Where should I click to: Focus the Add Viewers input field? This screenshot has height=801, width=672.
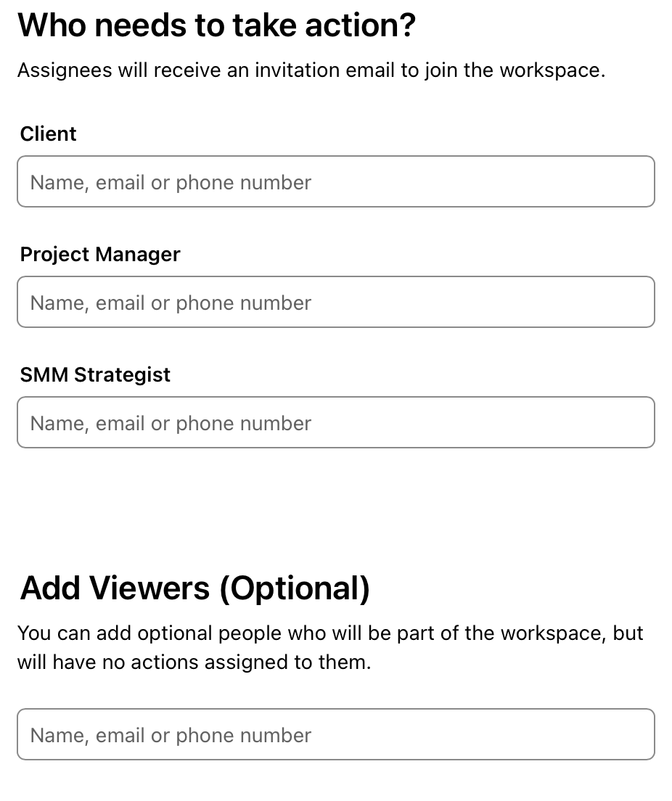(x=336, y=734)
